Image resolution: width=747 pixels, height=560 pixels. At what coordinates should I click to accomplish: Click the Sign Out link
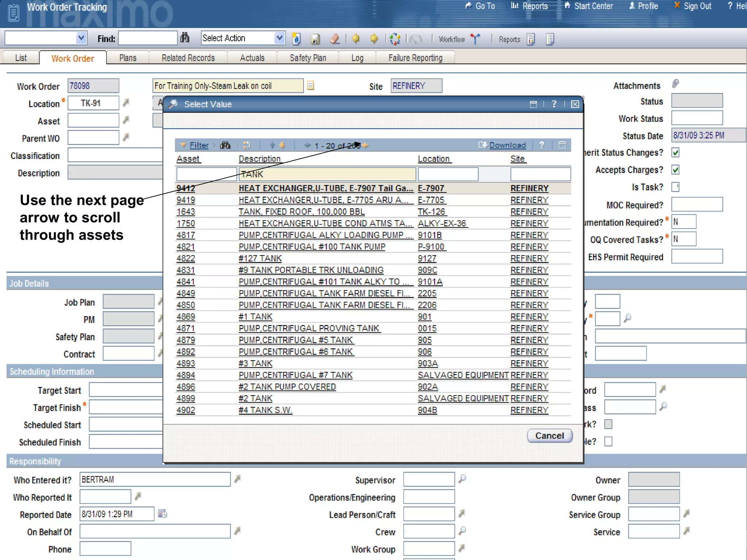click(697, 6)
